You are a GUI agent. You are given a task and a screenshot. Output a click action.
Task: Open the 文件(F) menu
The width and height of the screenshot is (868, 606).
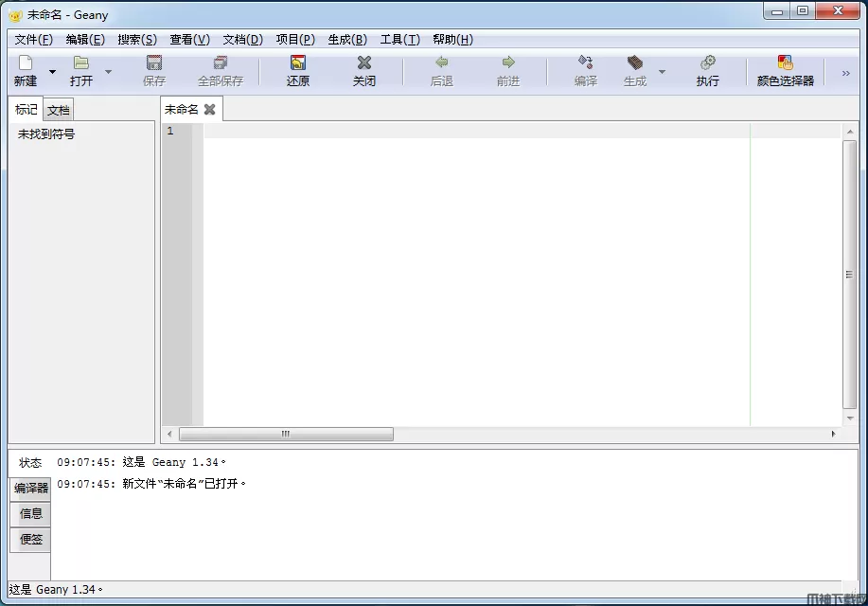click(33, 40)
